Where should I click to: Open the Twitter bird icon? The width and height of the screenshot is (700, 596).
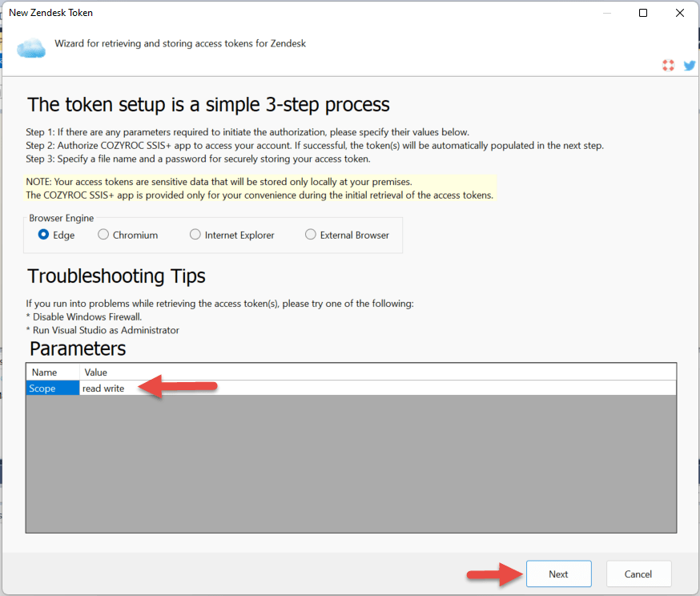(690, 66)
